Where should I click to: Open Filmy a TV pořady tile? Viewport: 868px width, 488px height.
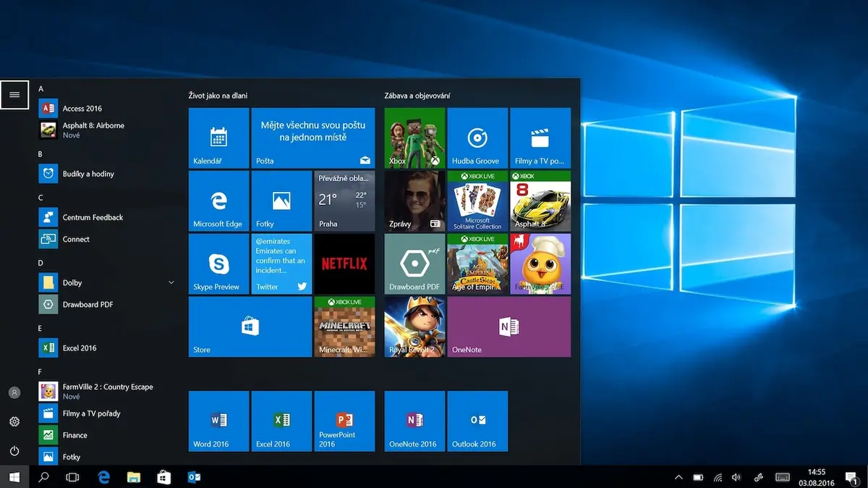tap(540, 138)
